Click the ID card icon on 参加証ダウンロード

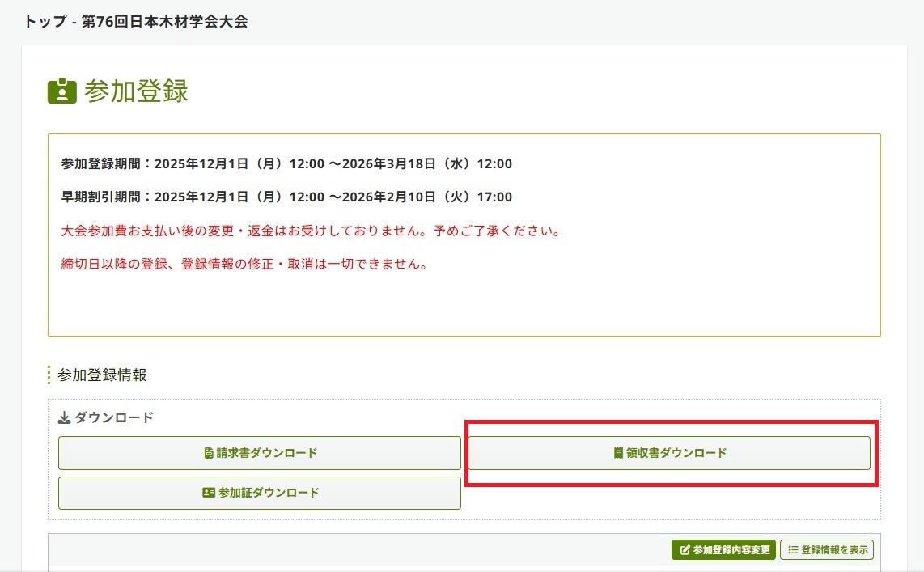[208, 493]
